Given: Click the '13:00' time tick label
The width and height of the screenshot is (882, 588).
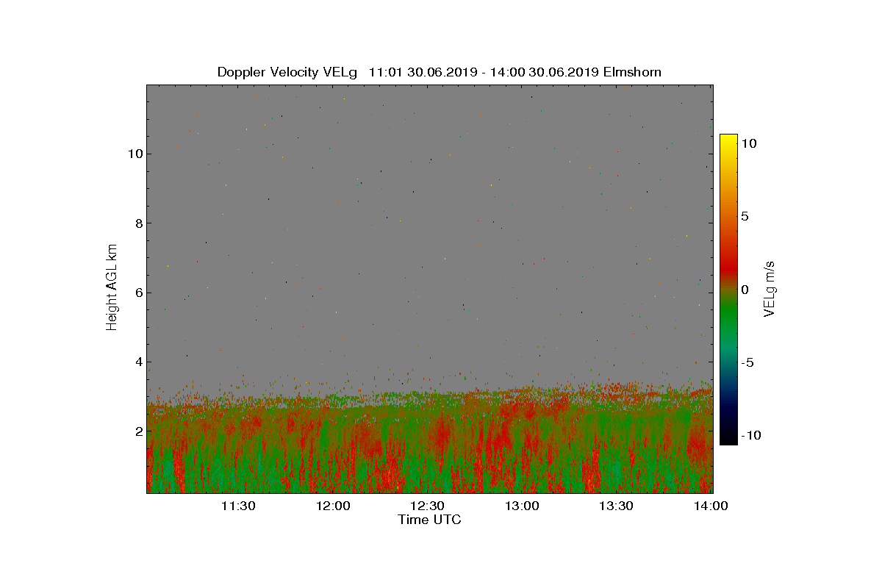Looking at the screenshot, I should (523, 506).
